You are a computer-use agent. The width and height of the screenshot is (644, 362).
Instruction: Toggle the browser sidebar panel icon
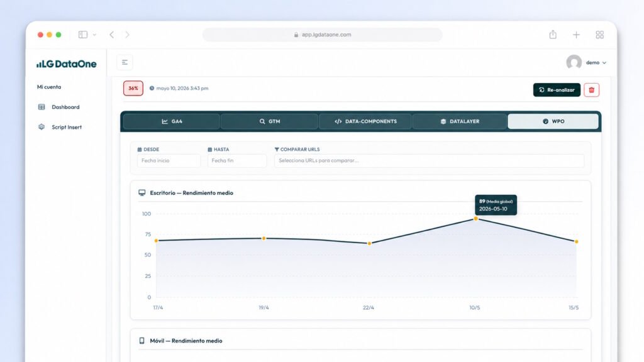pyautogui.click(x=82, y=35)
